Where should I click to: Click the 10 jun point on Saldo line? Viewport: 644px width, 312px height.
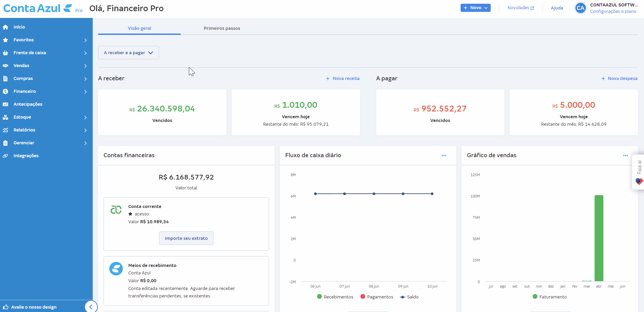coord(432,194)
